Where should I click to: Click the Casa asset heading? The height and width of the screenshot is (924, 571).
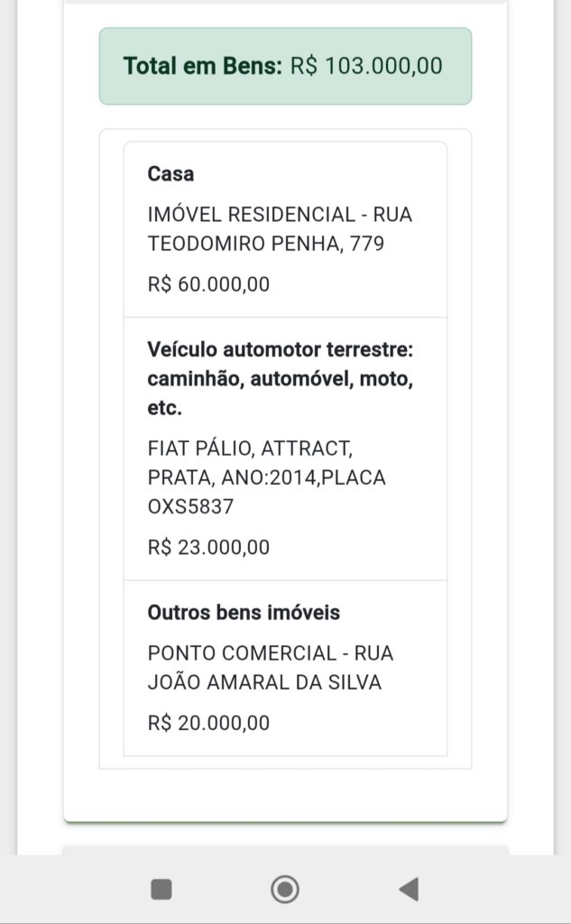[x=170, y=173]
